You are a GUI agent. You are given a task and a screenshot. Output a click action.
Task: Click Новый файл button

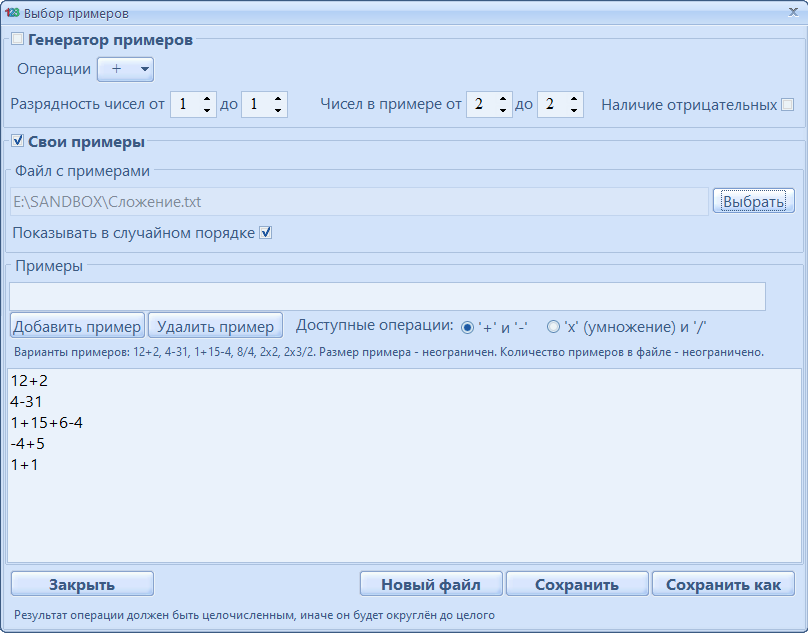pyautogui.click(x=431, y=584)
